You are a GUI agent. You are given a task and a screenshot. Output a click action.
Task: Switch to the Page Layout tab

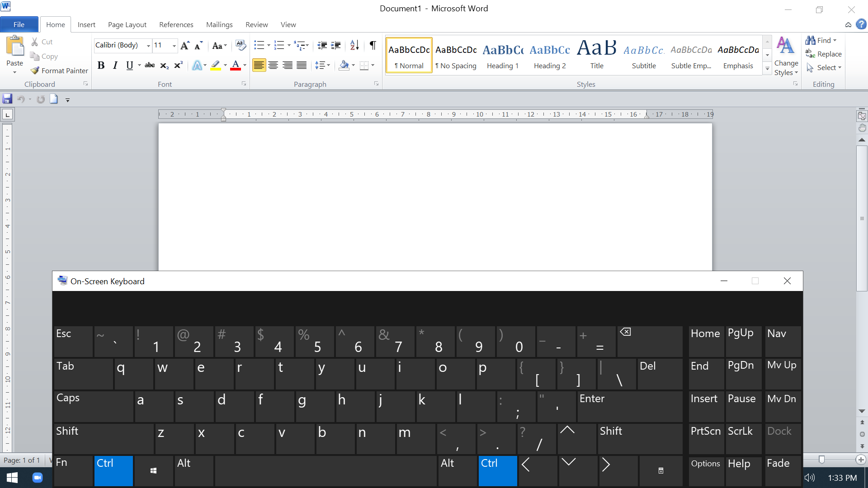[127, 24]
